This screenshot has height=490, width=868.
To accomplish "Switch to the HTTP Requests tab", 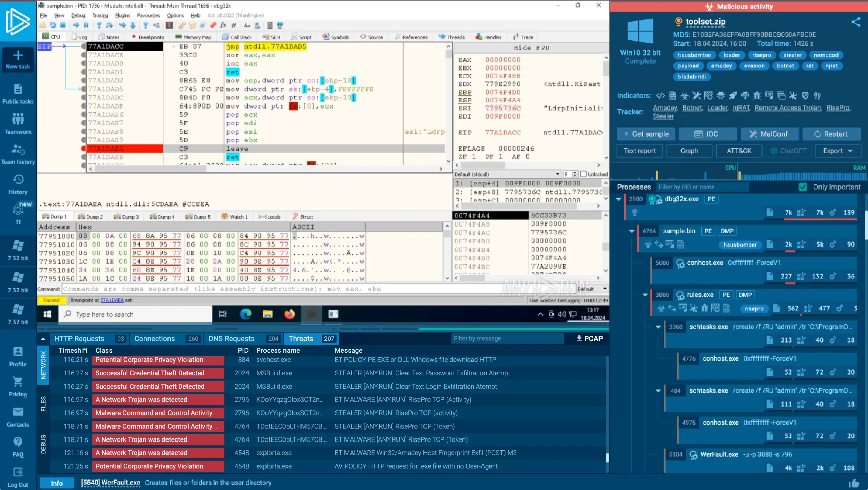I will [x=79, y=338].
